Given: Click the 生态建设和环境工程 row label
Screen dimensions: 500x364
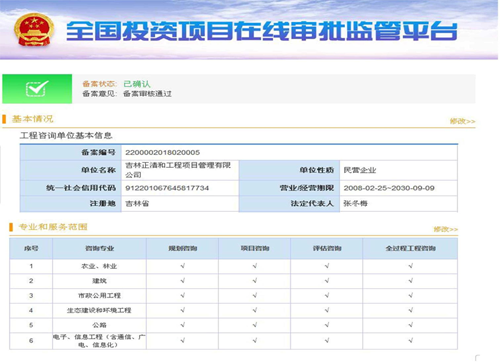Looking at the screenshot, I should pos(99,310).
